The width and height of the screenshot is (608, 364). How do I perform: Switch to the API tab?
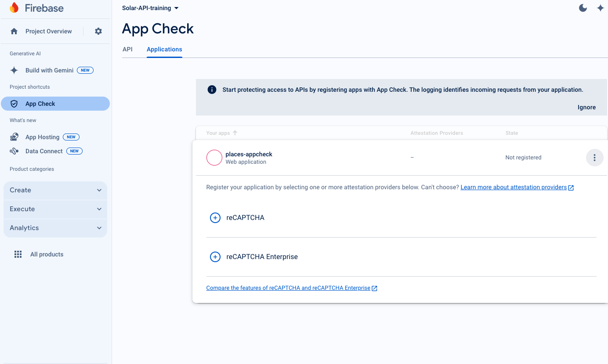tap(127, 49)
